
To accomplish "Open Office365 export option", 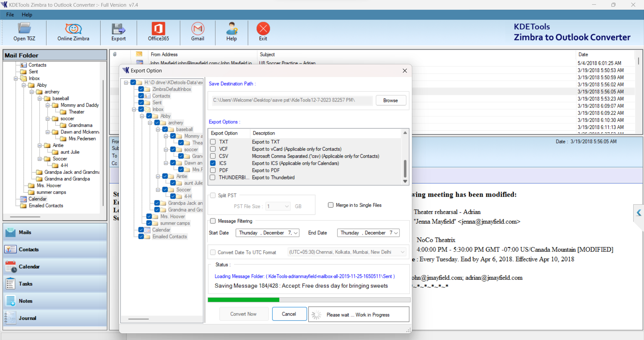I will point(158,32).
